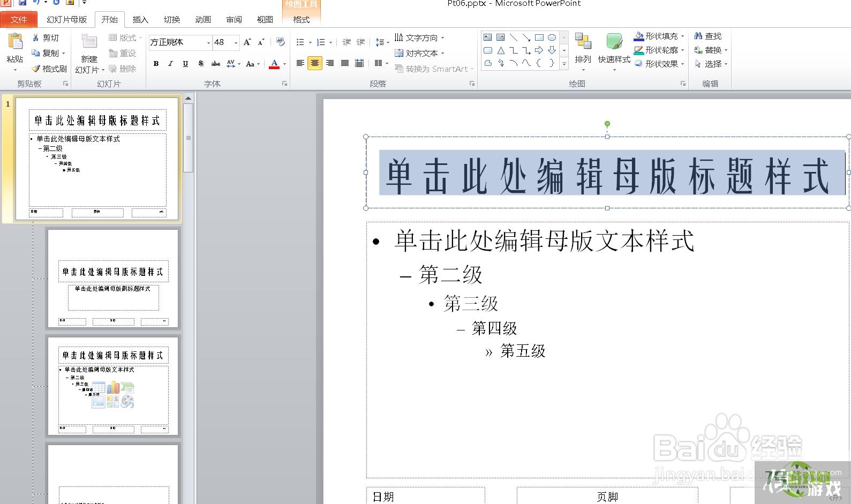Select the vertical text box shape
This screenshot has width=851, height=504.
coord(501,37)
